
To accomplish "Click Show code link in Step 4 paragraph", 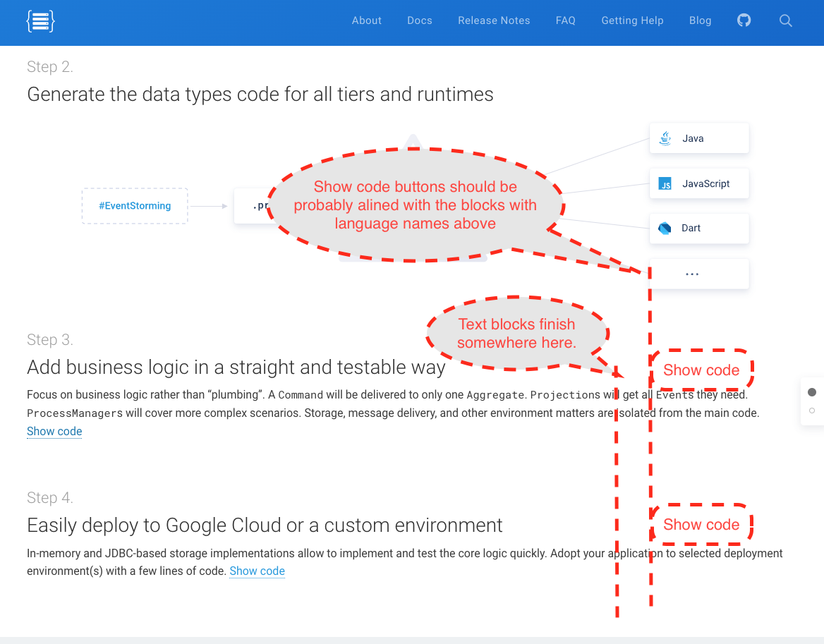I will [257, 571].
